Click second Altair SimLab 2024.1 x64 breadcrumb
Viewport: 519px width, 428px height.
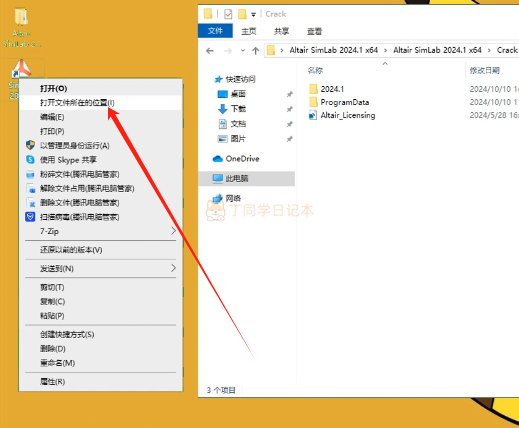tap(437, 50)
